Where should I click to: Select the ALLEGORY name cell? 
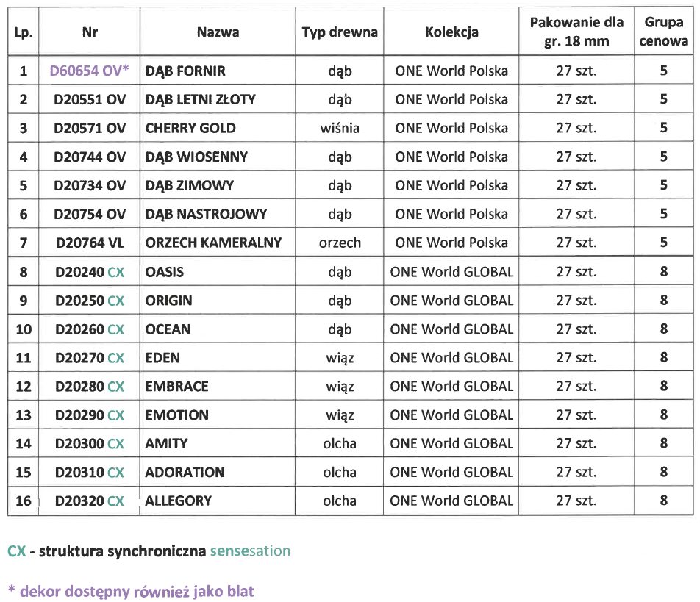click(x=218, y=501)
